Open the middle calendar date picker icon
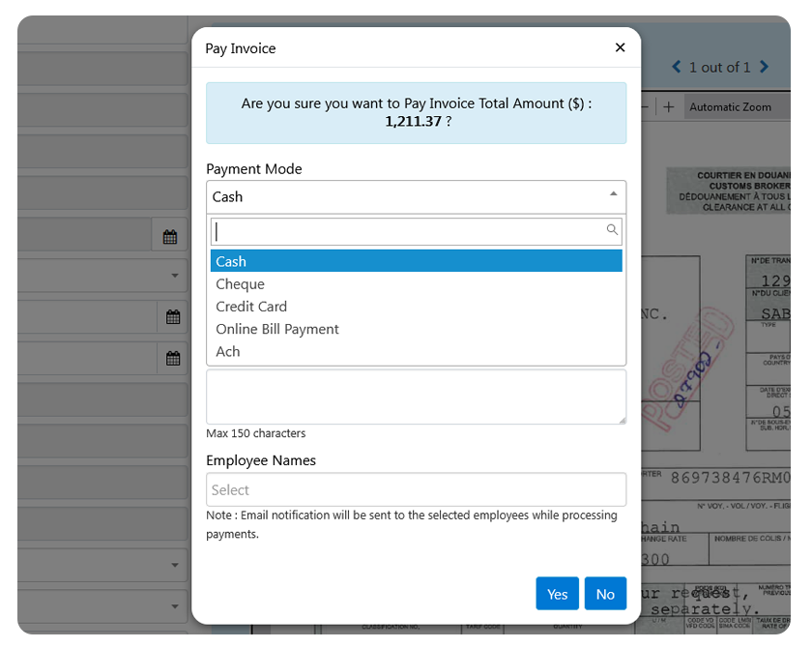 pyautogui.click(x=173, y=316)
